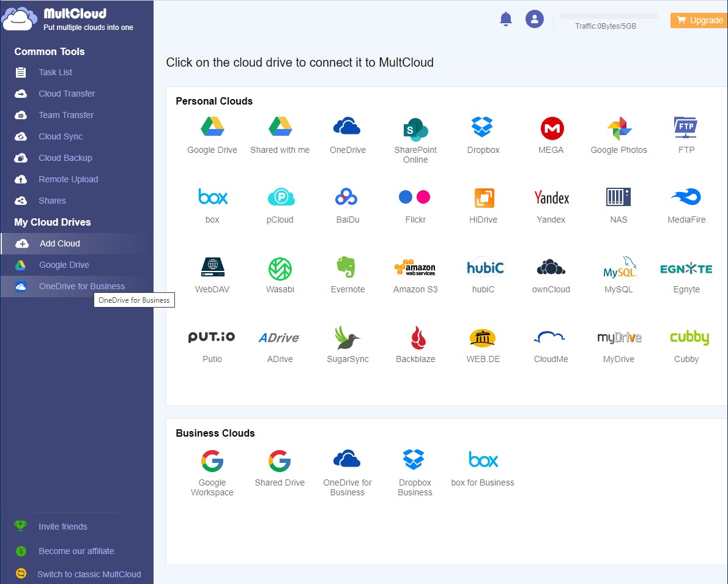Add Evernote account
This screenshot has width=728, height=584.
pyautogui.click(x=347, y=275)
